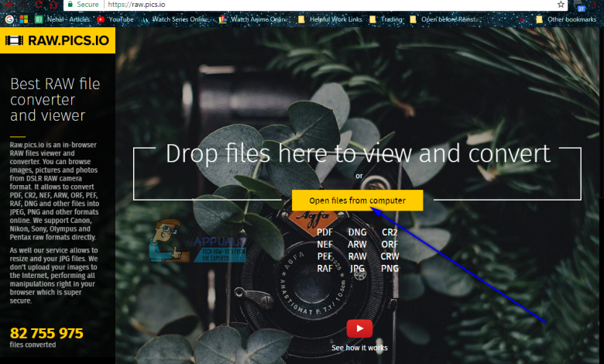
Task: Click the PDF format label
Action: pos(324,232)
